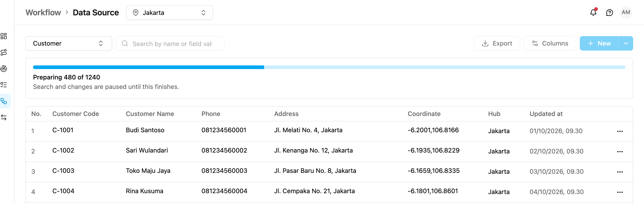Screen dimensions: 644x204
Task: Focus the search by name field
Action: pyautogui.click(x=170, y=43)
